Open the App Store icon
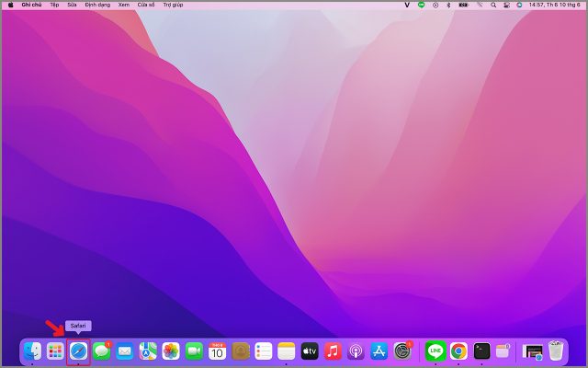Viewport: 588px width, 368px height. 379,351
